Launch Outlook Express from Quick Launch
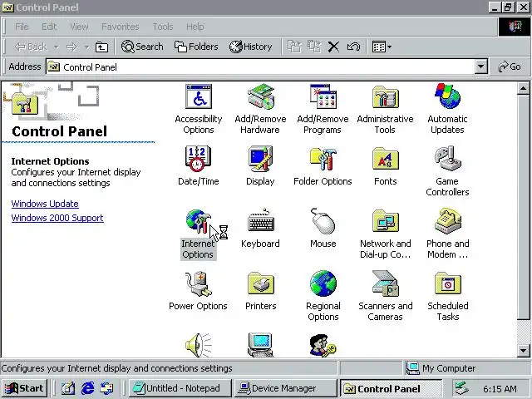 107,388
